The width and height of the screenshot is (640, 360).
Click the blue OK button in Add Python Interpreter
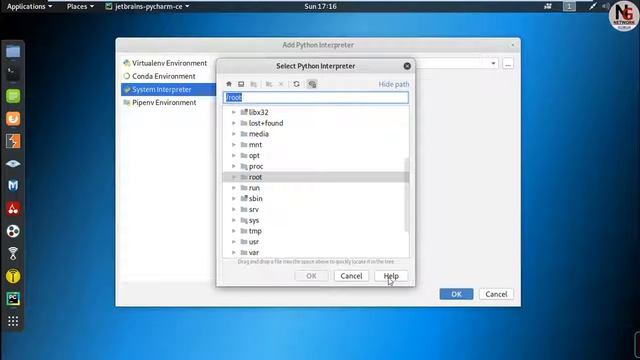coord(456,294)
